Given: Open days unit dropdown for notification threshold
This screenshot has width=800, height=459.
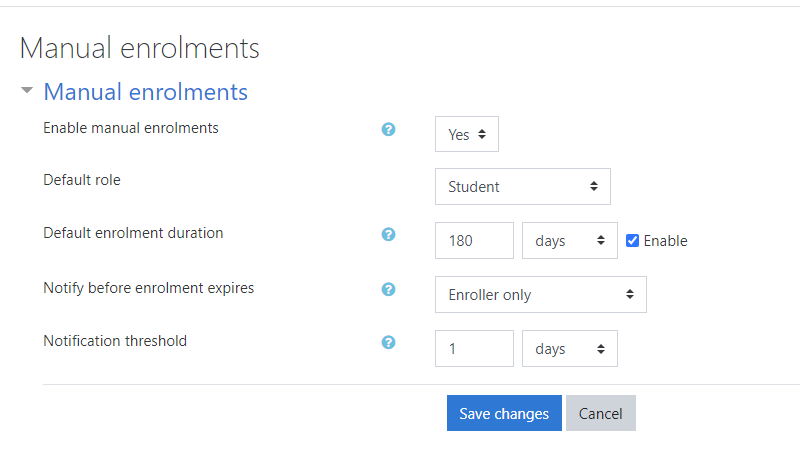Looking at the screenshot, I should click(569, 349).
